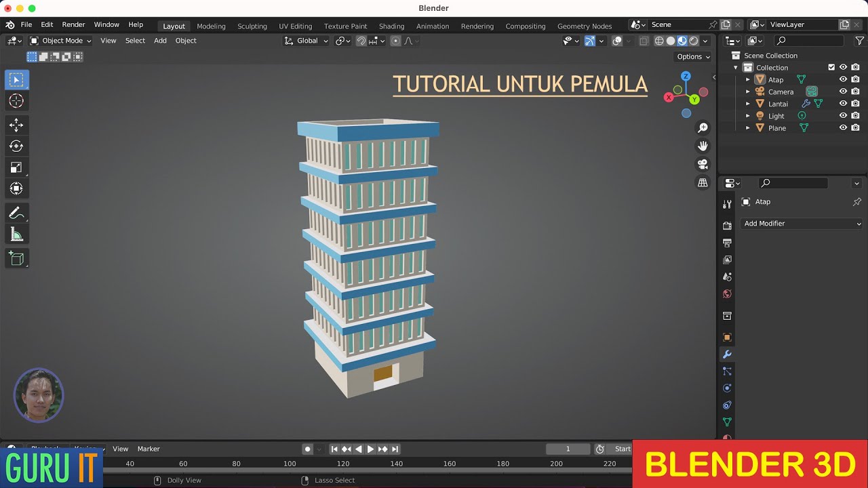Screen dimensions: 868x488
Task: Open the World properties tab
Action: 727,293
